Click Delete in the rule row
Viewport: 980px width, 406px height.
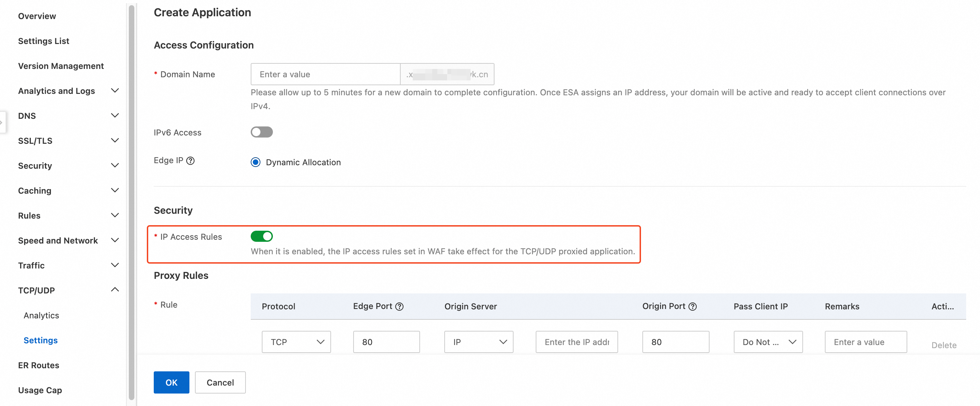coord(944,345)
